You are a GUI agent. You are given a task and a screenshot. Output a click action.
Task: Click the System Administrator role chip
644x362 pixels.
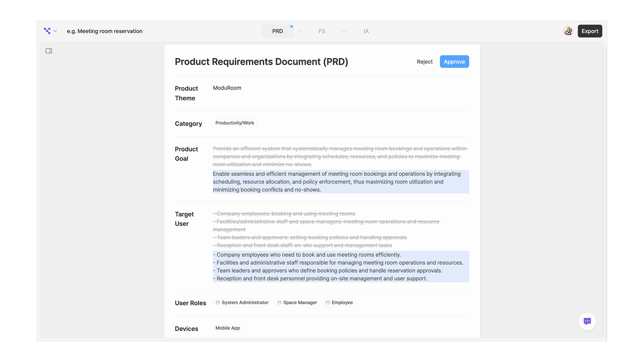[242, 302]
